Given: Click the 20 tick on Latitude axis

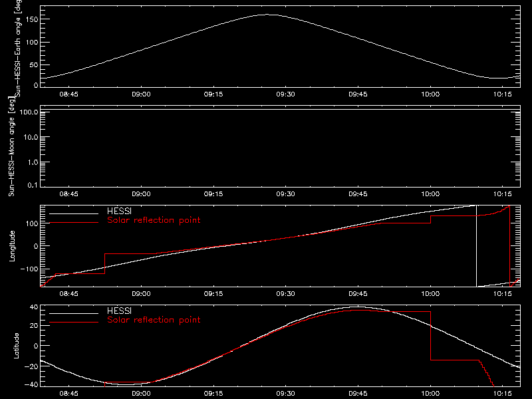Looking at the screenshot, I should tap(34, 326).
